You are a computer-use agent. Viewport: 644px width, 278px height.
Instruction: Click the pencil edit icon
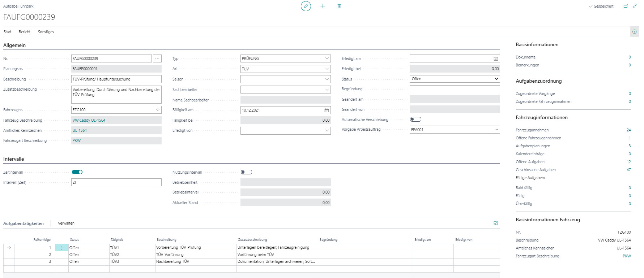(x=306, y=6)
